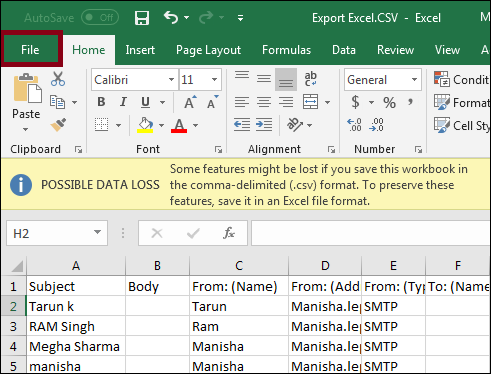Open the Formulas tab

pyautogui.click(x=286, y=50)
